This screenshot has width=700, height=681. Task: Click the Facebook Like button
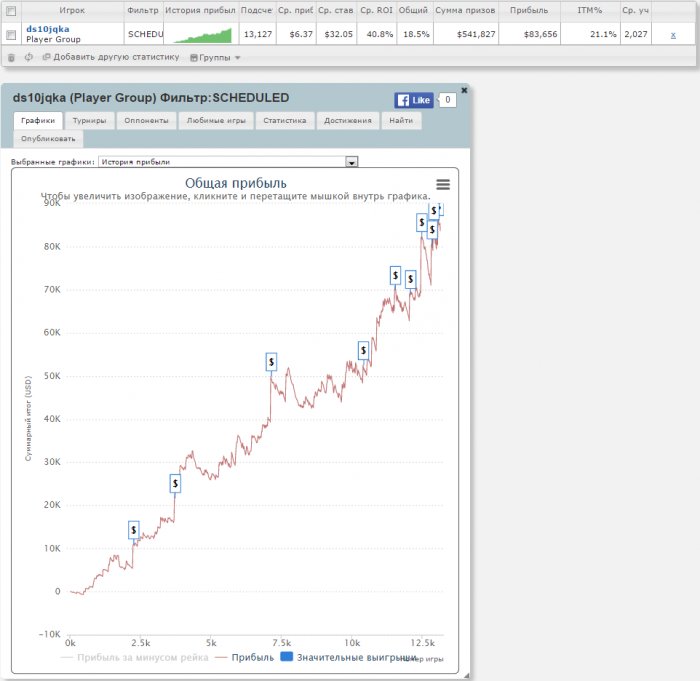[414, 100]
